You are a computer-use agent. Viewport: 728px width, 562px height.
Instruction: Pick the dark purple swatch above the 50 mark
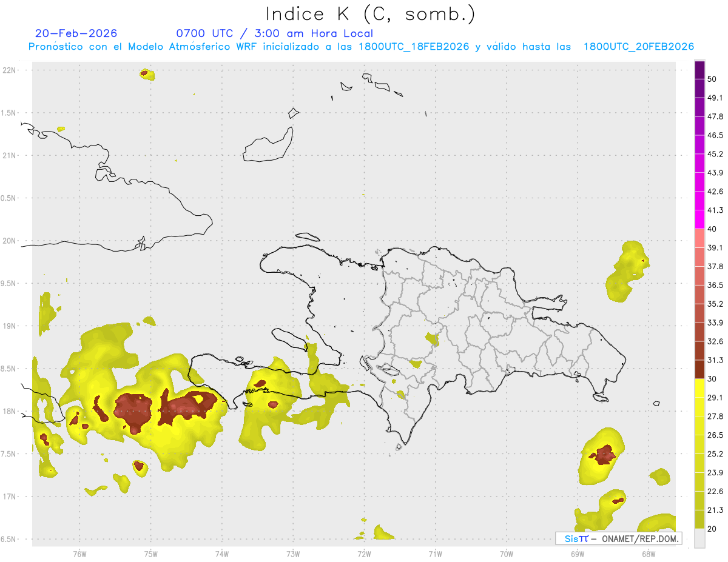click(699, 70)
